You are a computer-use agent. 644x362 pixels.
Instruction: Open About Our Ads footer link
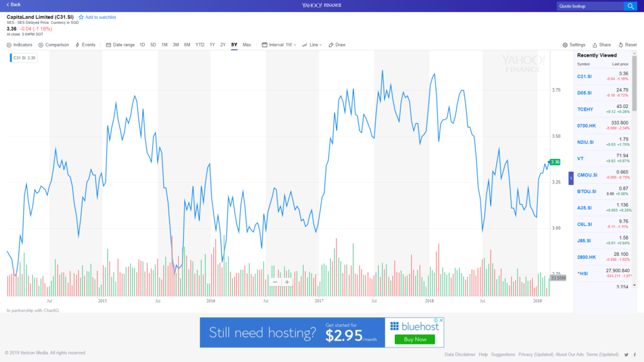569,354
